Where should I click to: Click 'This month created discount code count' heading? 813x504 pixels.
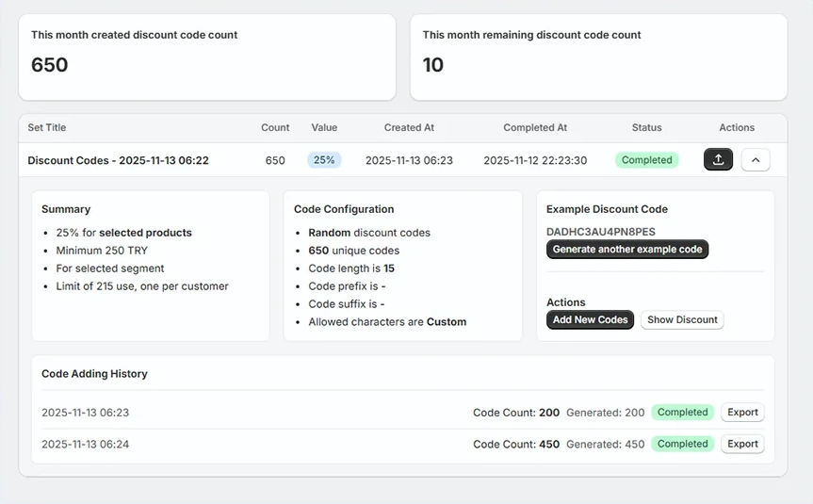(x=135, y=35)
